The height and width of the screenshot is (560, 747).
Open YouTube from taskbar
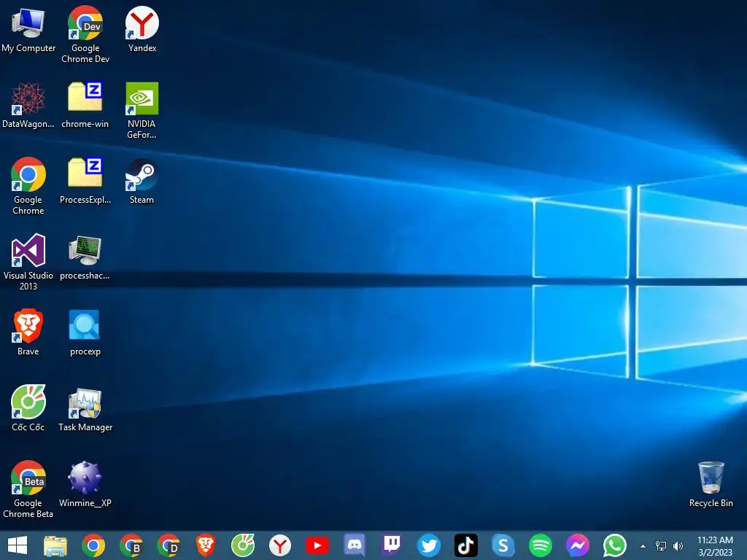pos(317,545)
